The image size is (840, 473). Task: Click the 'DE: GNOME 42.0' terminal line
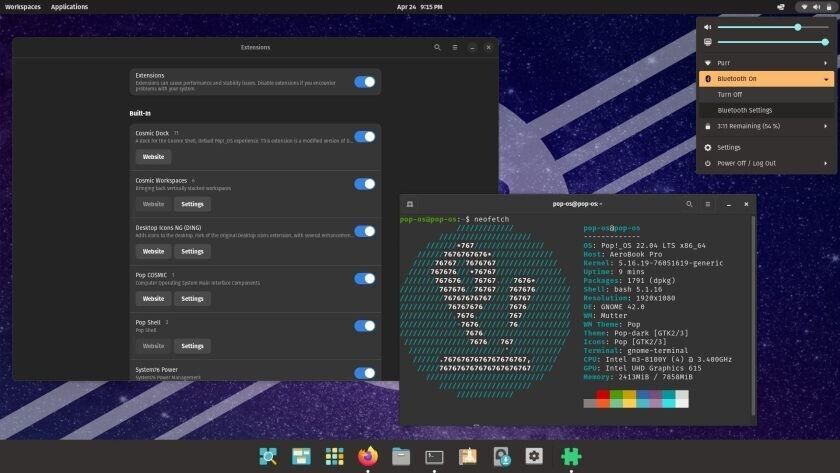614,307
